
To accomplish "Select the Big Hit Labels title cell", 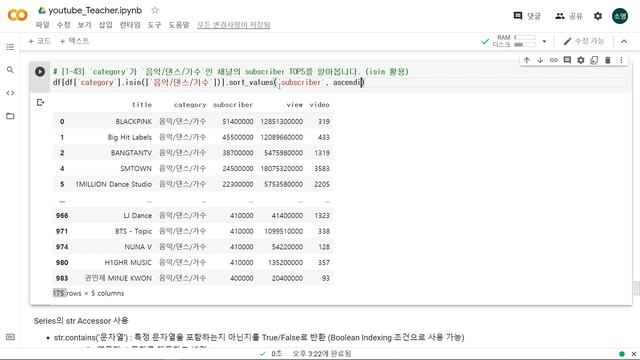I will coord(129,137).
